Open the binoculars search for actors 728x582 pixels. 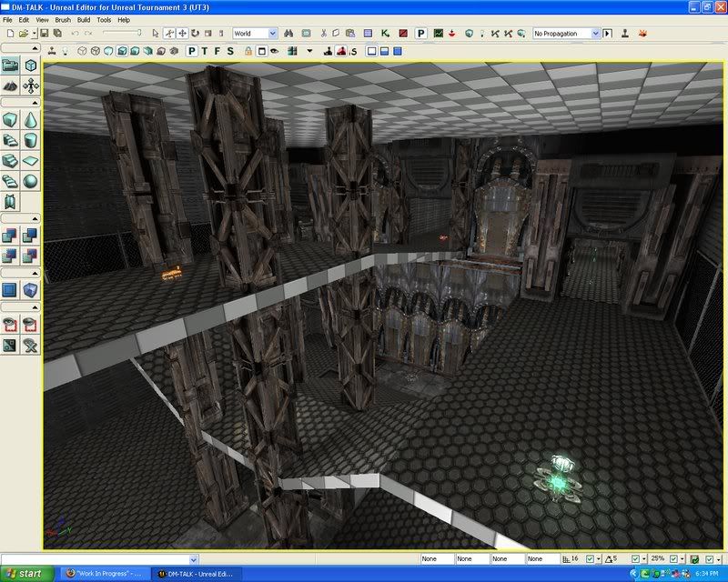pos(288,34)
